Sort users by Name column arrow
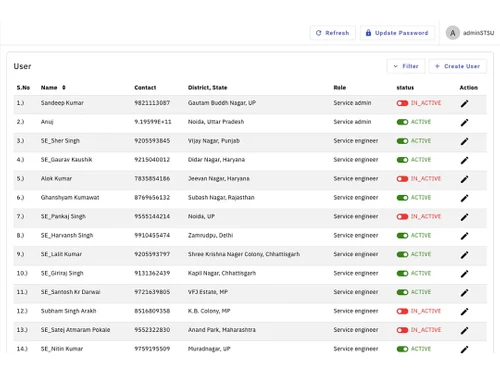The image size is (500, 375). (64, 87)
